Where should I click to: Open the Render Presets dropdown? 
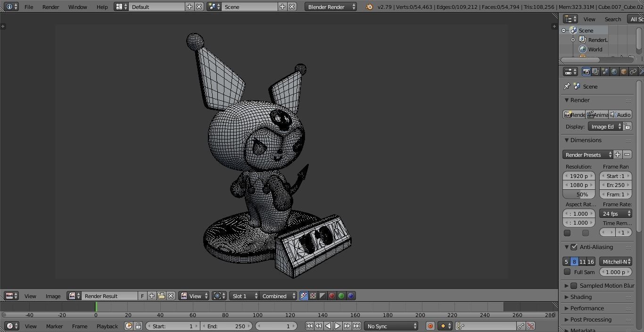587,154
